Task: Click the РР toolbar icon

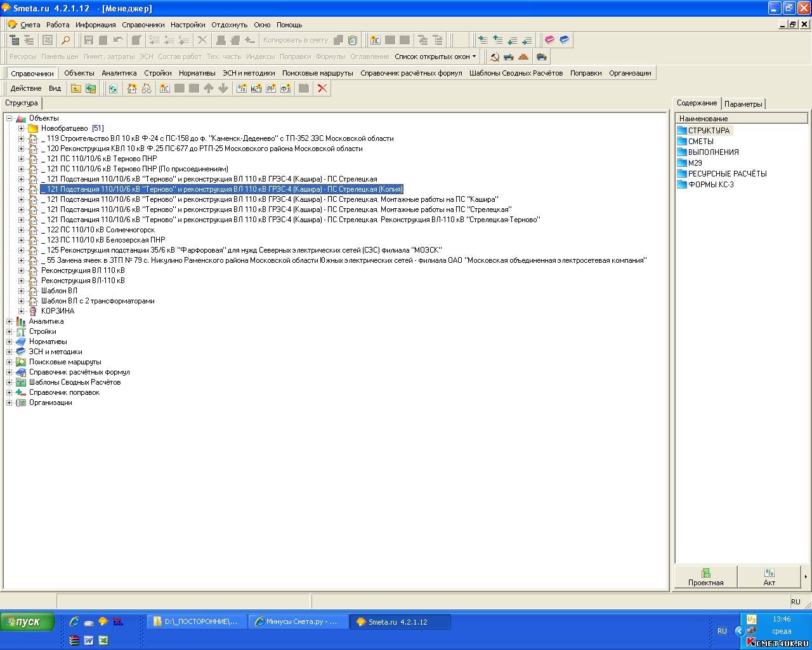Action: pos(271,88)
